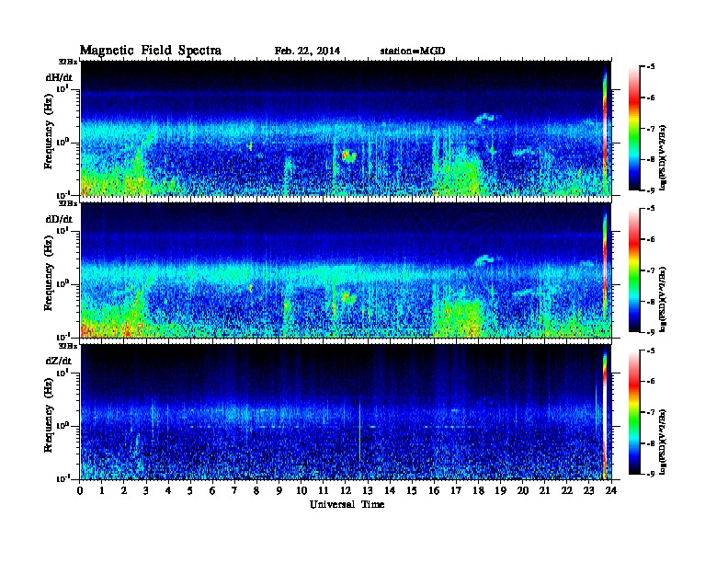Click the time axis tick label "5"
This screenshot has height=563, width=728.
(191, 490)
